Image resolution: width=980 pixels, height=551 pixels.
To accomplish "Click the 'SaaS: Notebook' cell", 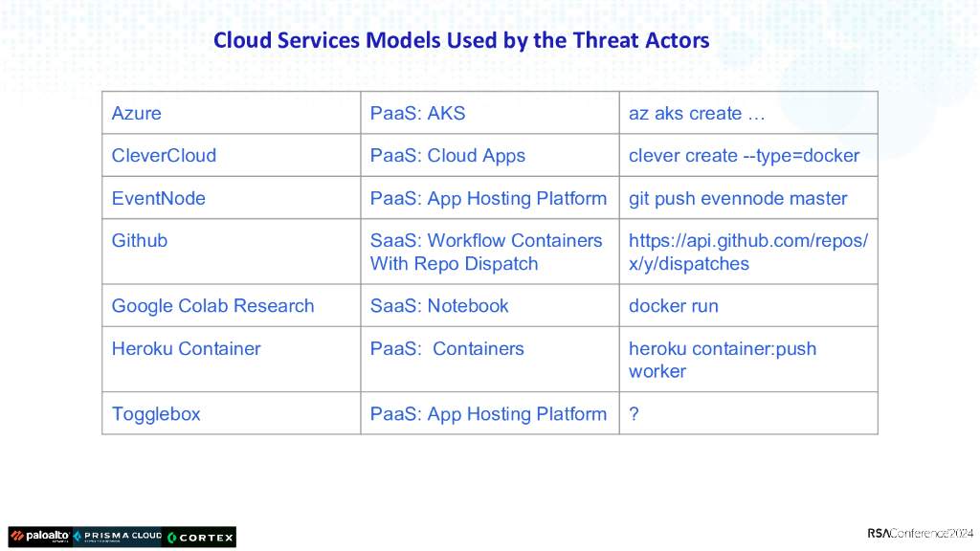I will coord(490,305).
